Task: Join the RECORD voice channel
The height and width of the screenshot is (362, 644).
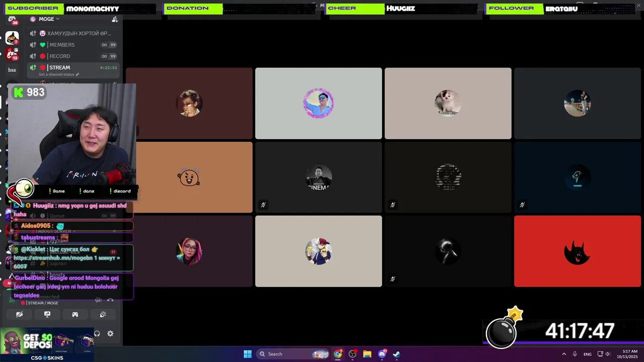Action: [x=73, y=56]
